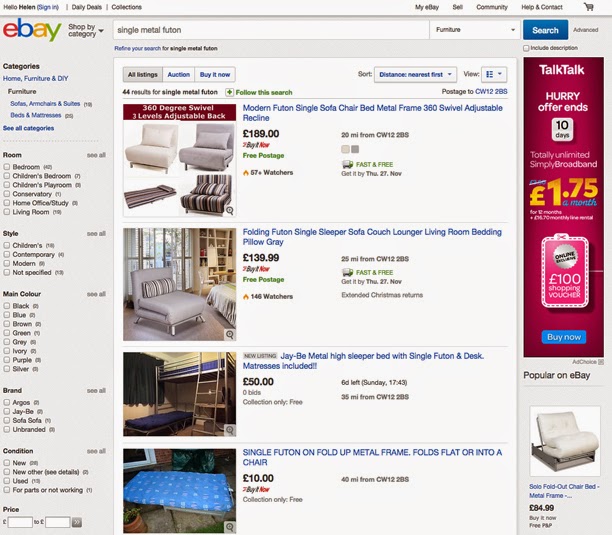The height and width of the screenshot is (535, 612).
Task: Click the search box containing single metal futon
Action: point(271,30)
